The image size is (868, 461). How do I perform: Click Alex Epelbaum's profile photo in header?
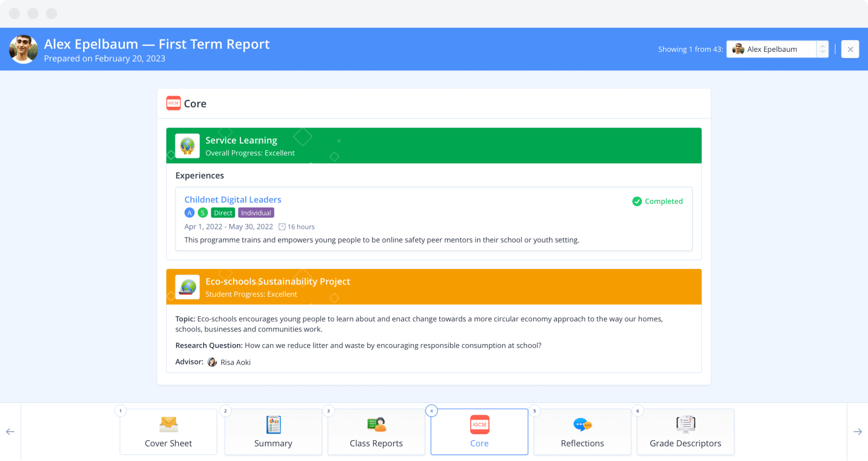tap(23, 50)
